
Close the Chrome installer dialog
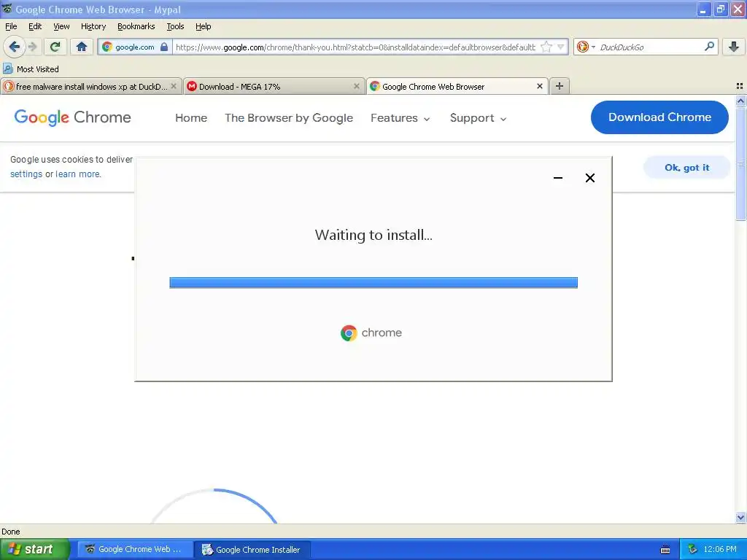589,178
